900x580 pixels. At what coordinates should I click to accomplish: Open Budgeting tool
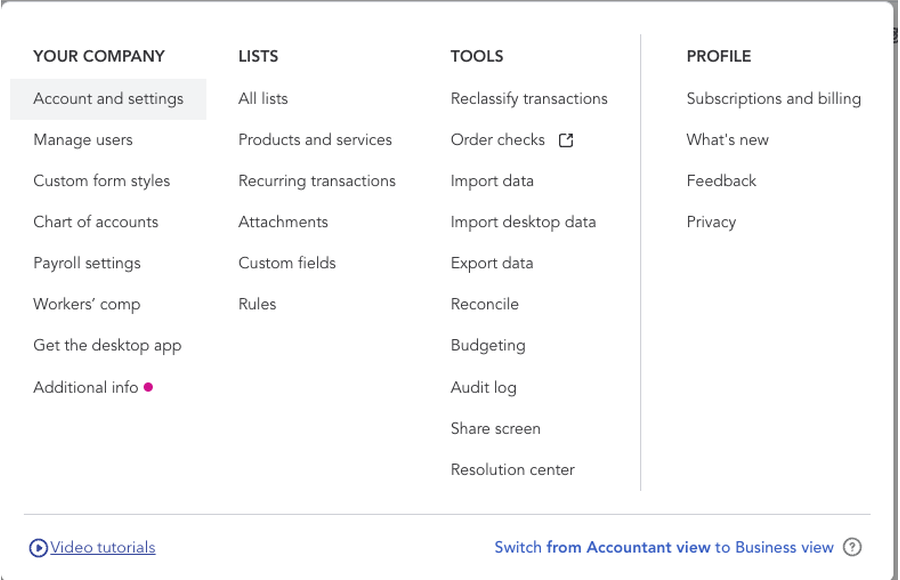(x=488, y=345)
